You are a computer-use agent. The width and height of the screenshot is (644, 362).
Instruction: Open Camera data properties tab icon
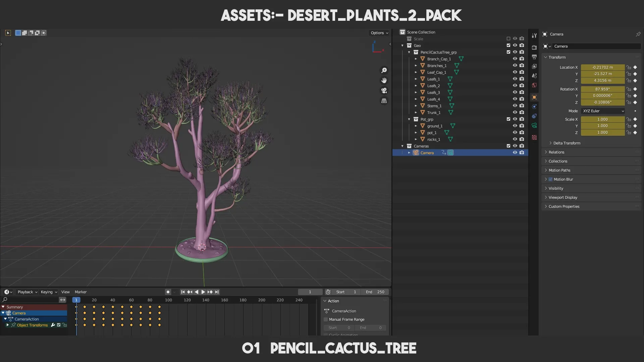point(534,125)
